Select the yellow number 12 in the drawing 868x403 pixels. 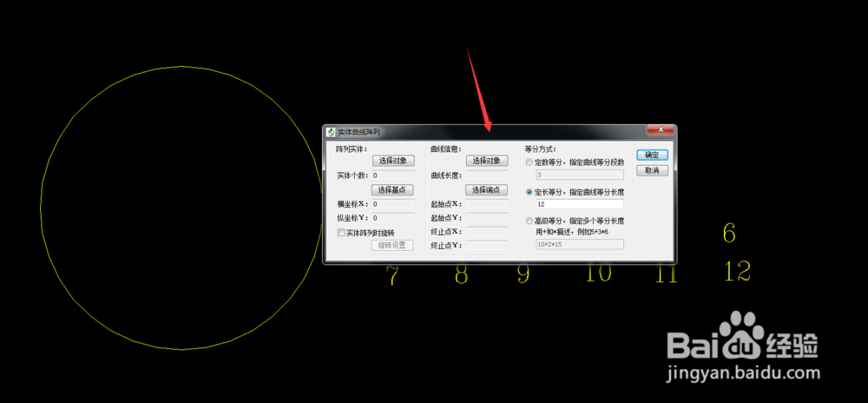coord(738,271)
